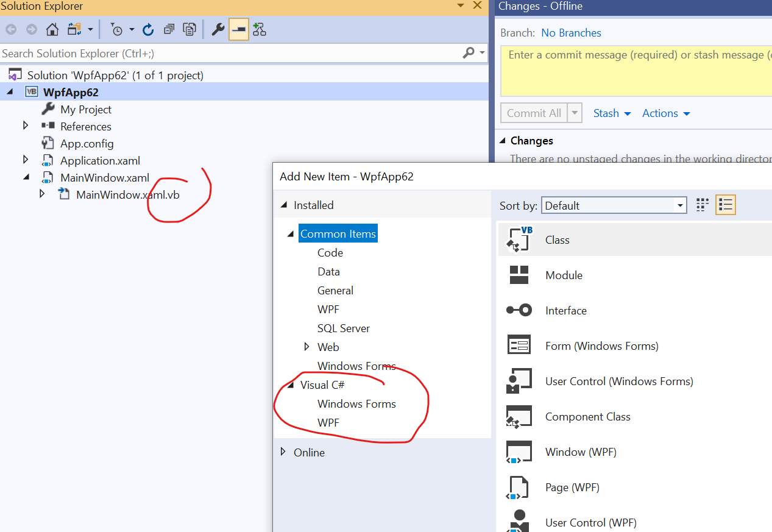The image size is (772, 532).
Task: Click the VB project icon beside WpfApp62
Action: pyautogui.click(x=31, y=92)
